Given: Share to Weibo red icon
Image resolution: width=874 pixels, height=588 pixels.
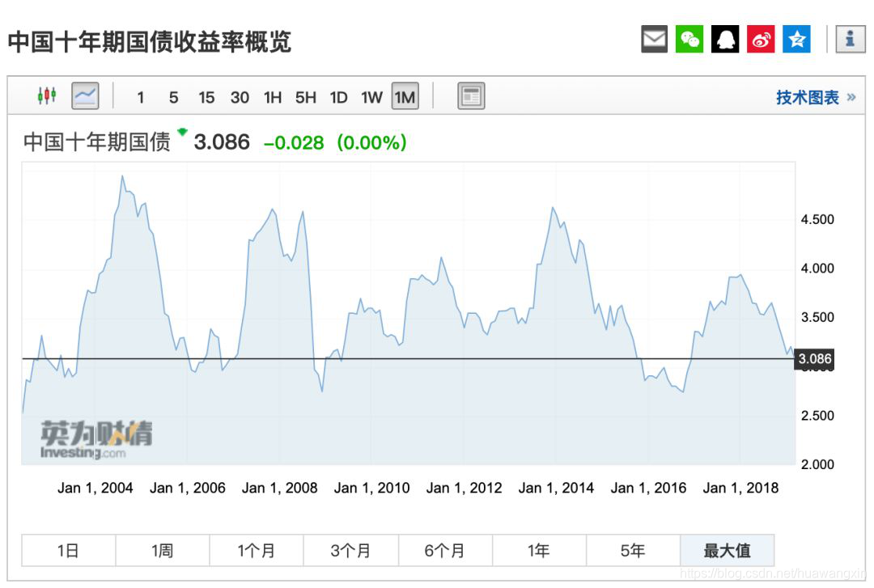Looking at the screenshot, I should coord(761,39).
